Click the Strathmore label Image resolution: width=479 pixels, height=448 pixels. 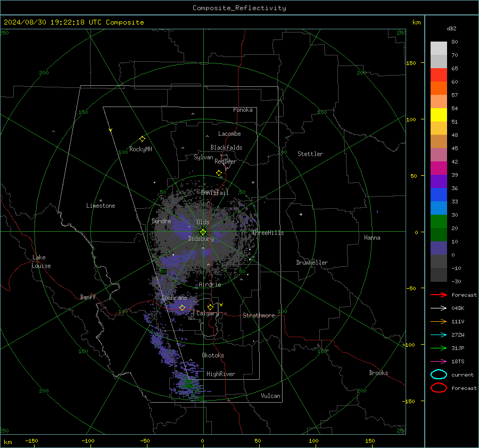[x=259, y=315]
